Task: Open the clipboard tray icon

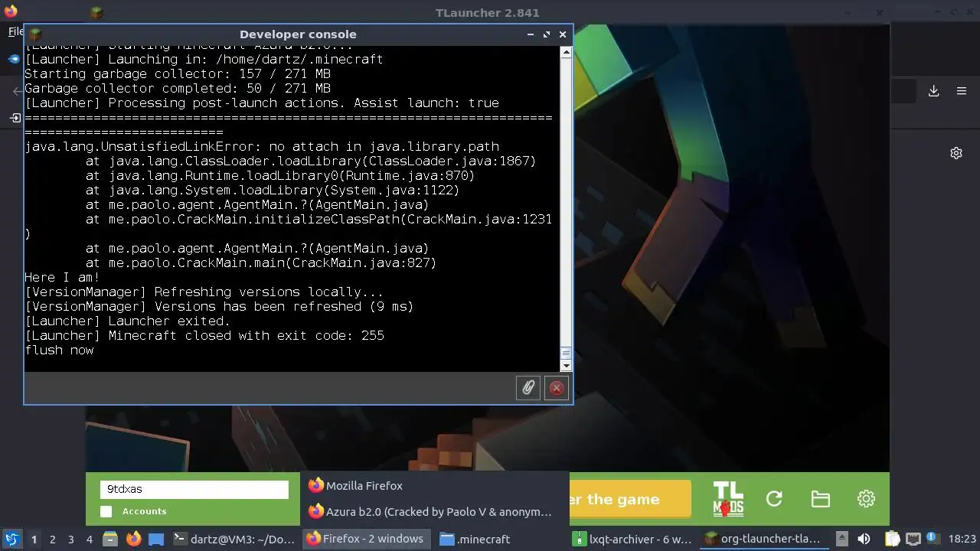Action: tap(892, 539)
